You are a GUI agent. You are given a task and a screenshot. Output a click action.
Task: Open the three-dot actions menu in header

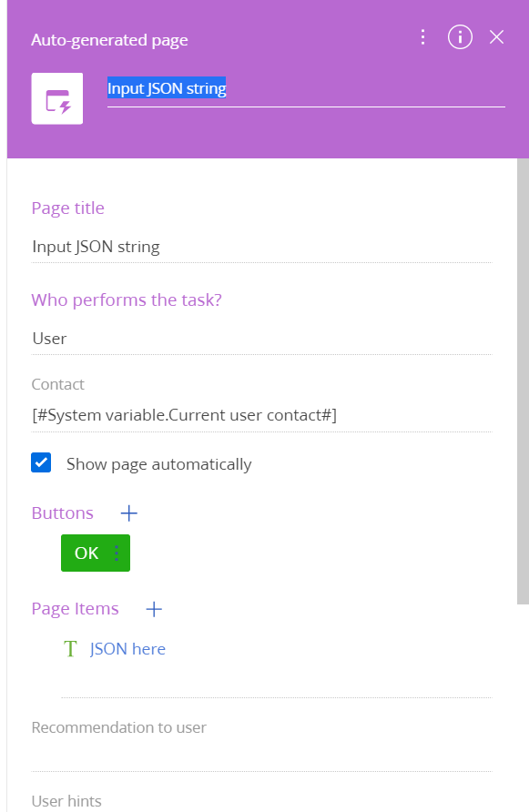coord(422,37)
